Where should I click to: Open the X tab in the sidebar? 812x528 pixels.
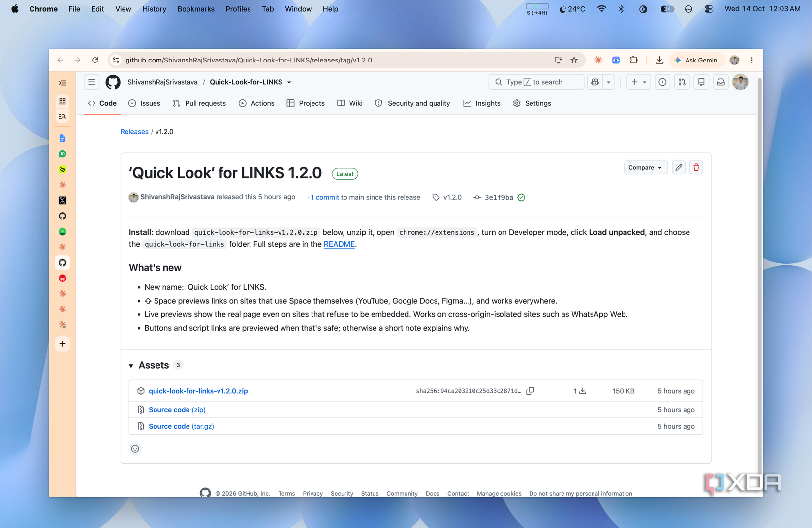click(x=62, y=201)
